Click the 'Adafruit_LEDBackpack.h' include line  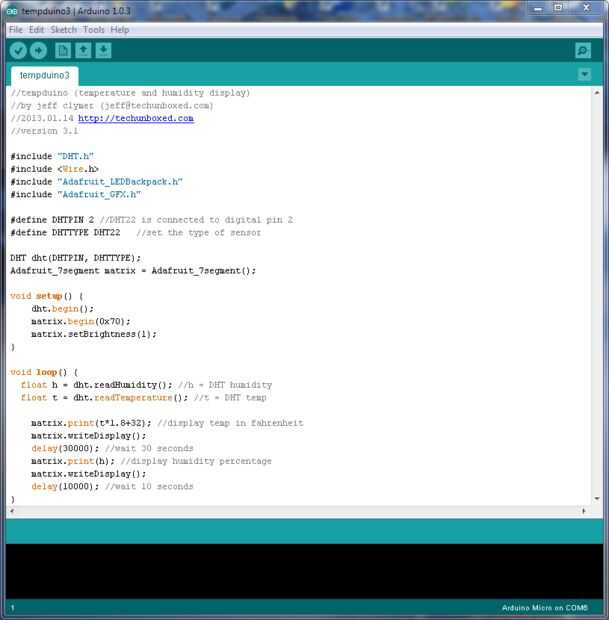(x=96, y=181)
